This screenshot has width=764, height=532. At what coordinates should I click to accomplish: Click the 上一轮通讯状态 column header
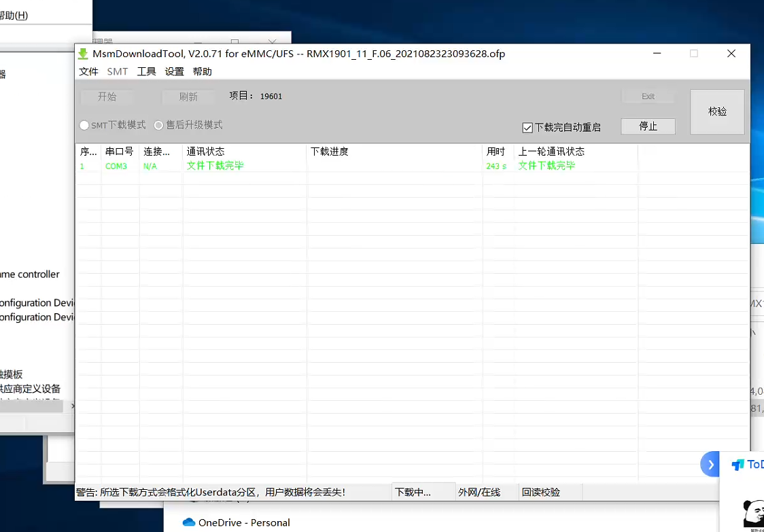pyautogui.click(x=576, y=152)
